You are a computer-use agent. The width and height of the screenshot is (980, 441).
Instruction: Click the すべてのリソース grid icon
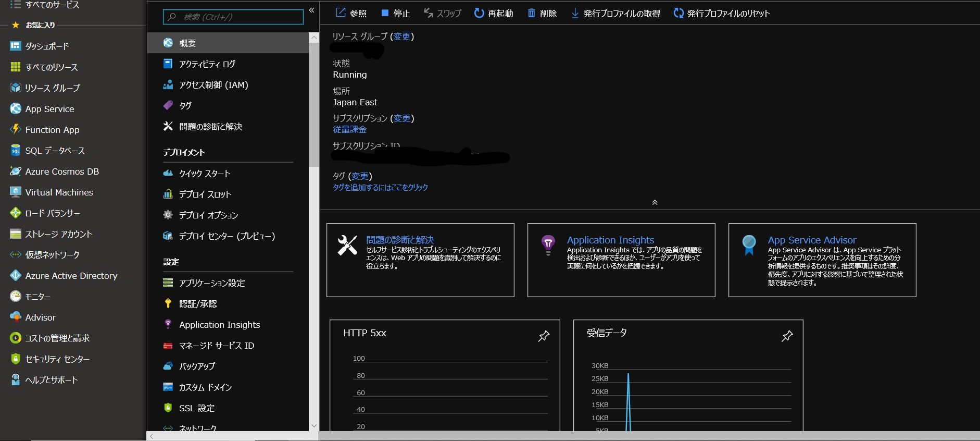[16, 67]
